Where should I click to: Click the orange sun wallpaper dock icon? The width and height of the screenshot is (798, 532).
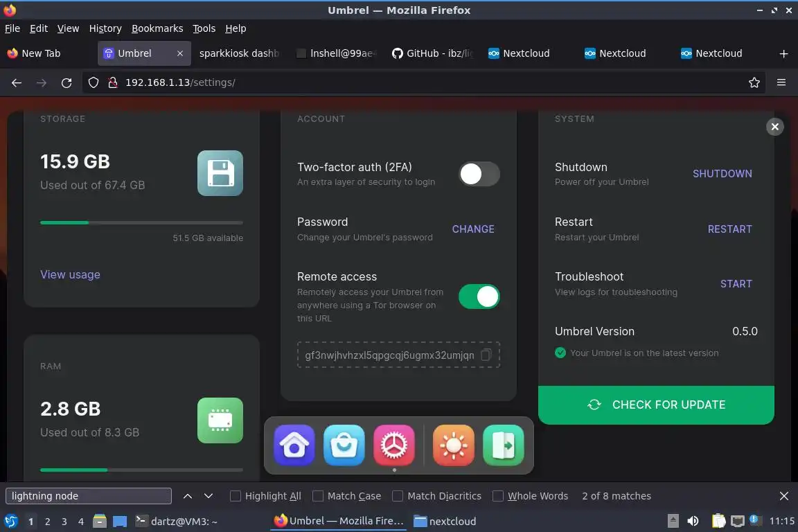coord(454,445)
